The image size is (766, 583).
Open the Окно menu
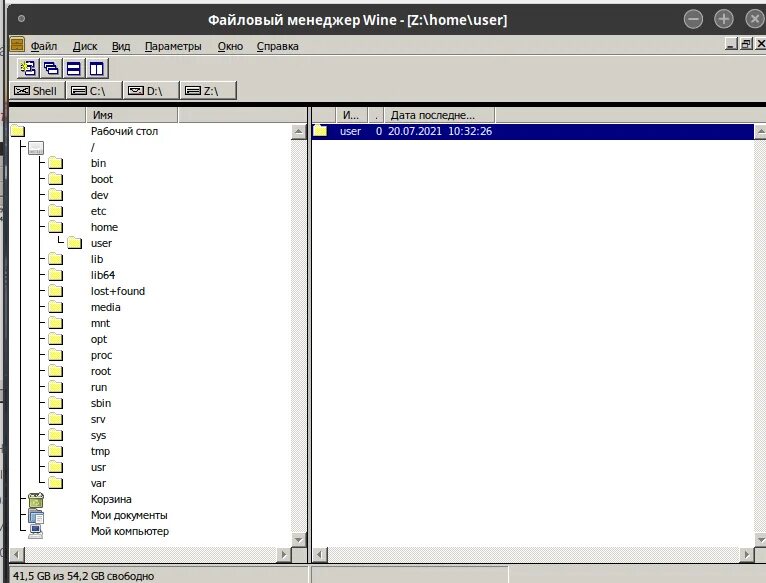coord(230,46)
